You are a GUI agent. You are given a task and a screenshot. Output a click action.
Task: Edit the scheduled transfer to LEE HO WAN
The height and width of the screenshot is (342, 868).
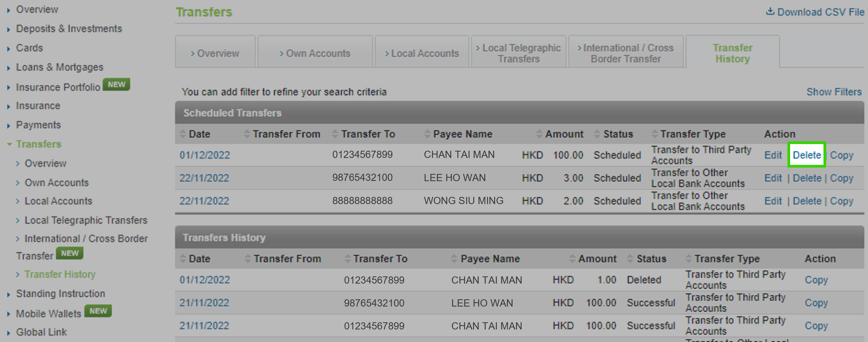coord(773,178)
